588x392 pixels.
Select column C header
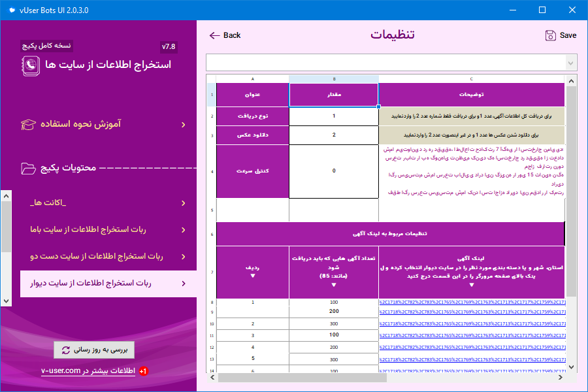pyautogui.click(x=472, y=79)
